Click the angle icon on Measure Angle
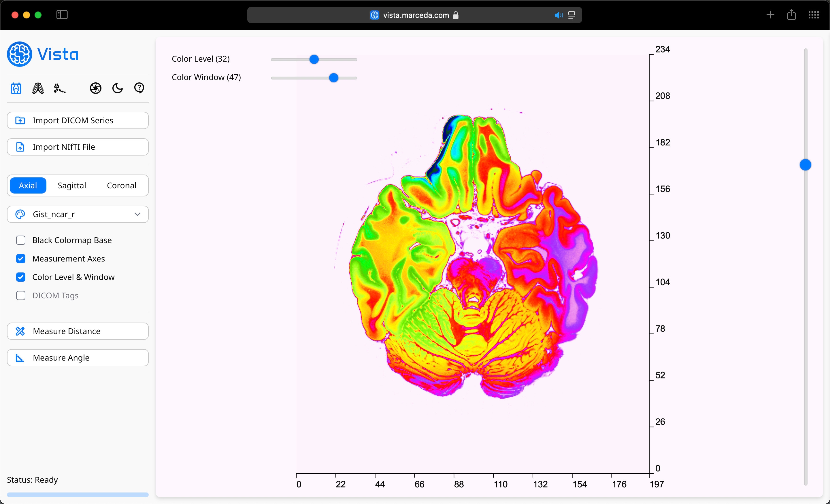The width and height of the screenshot is (830, 504). [20, 358]
